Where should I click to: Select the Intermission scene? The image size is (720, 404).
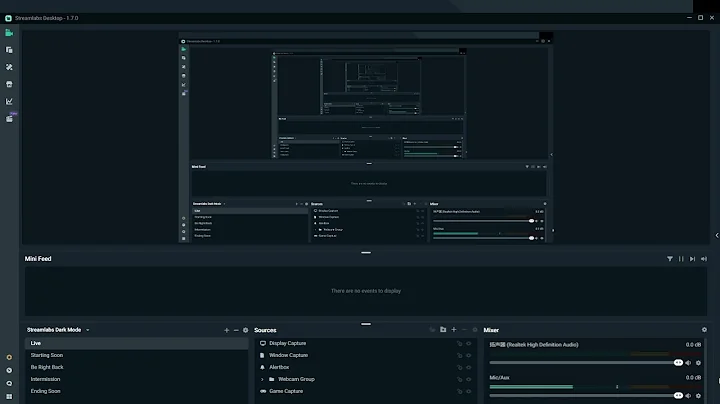coord(136,379)
